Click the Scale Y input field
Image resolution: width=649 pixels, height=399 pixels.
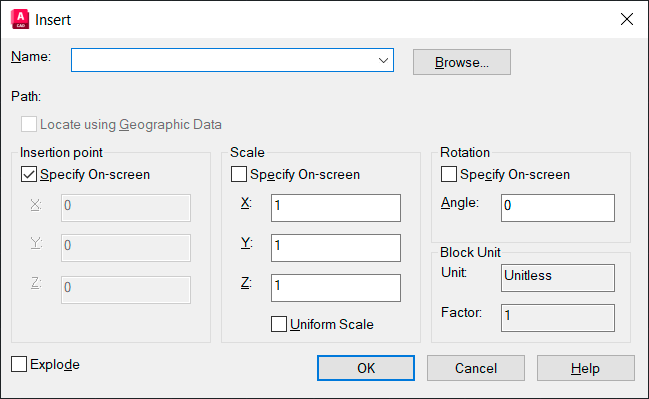coord(336,248)
